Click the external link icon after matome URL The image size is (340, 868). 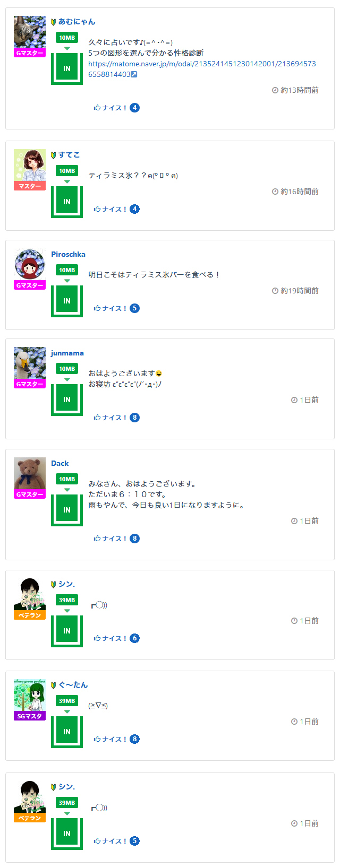[134, 74]
